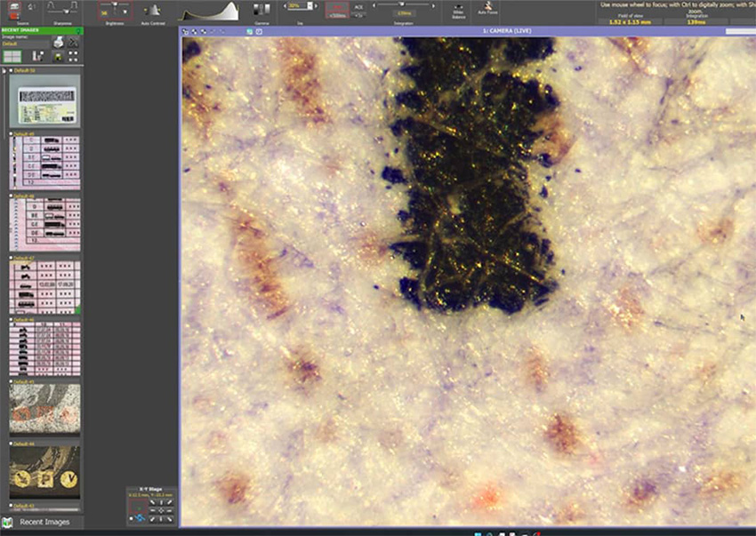Image resolution: width=756 pixels, height=536 pixels.
Task: Move the X-Y stage right
Action: 169,510
